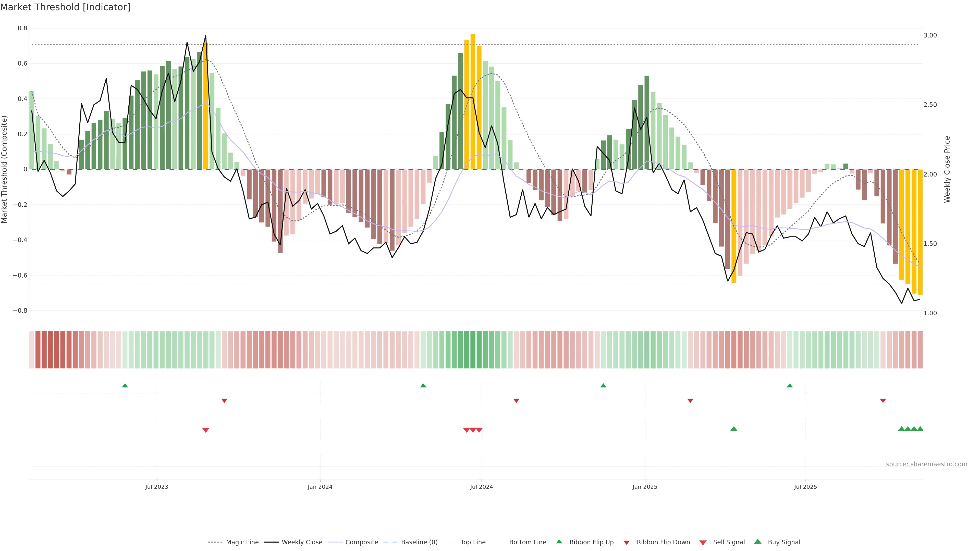Image resolution: width=980 pixels, height=551 pixels.
Task: Click the first green ribbon flip up marker
Action: (x=125, y=386)
